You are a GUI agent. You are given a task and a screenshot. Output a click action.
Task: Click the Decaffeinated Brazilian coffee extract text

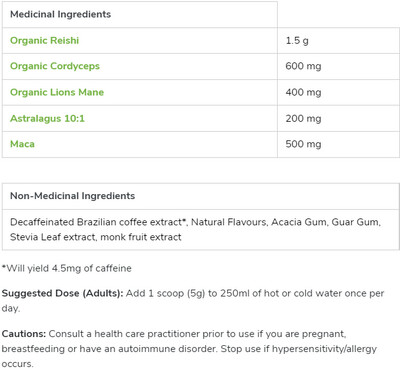[x=98, y=222]
